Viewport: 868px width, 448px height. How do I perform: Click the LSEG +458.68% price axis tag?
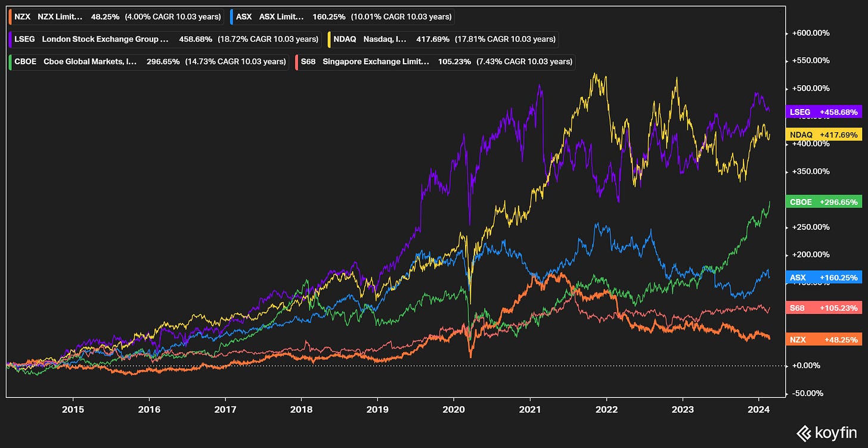pos(824,112)
